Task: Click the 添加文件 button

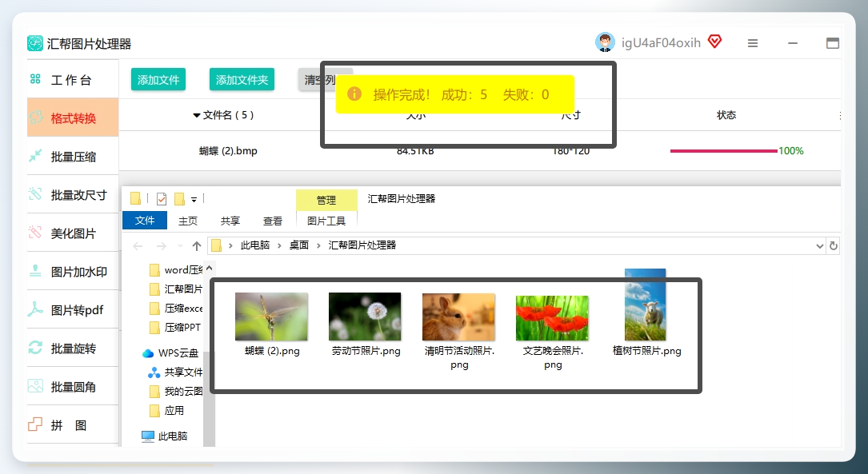Action: click(158, 80)
